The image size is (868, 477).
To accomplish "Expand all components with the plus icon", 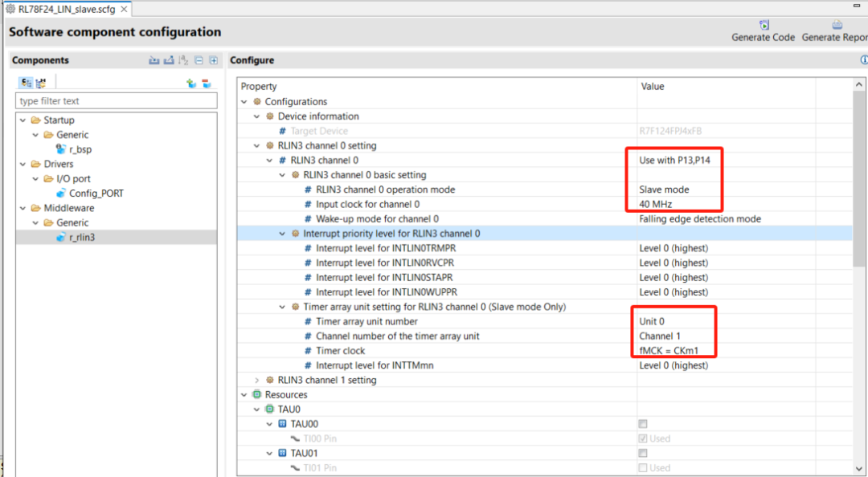I will (214, 60).
